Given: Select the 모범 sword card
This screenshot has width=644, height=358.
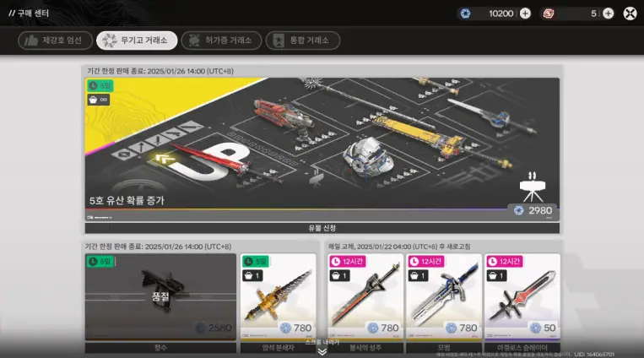Looking at the screenshot, I should [x=444, y=296].
